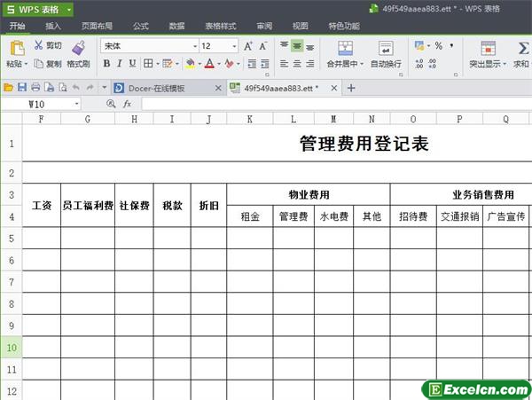
Task: Click the Copy (复制) icon
Action: coord(39,64)
